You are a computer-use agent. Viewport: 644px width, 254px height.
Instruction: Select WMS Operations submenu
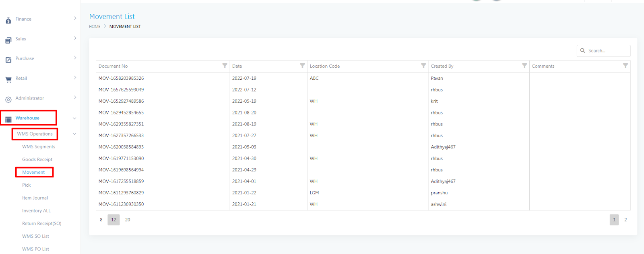pyautogui.click(x=35, y=134)
